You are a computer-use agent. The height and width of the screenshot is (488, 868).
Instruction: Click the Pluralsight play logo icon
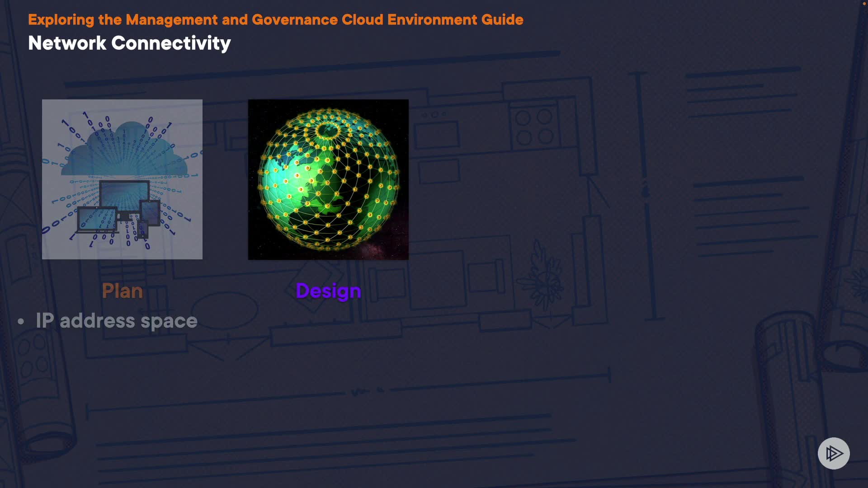834,453
